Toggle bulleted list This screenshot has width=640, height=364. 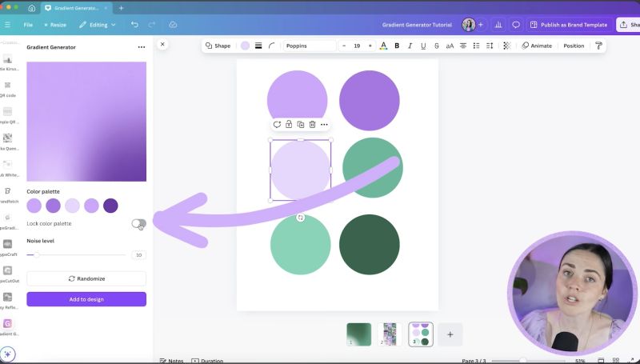(x=476, y=46)
